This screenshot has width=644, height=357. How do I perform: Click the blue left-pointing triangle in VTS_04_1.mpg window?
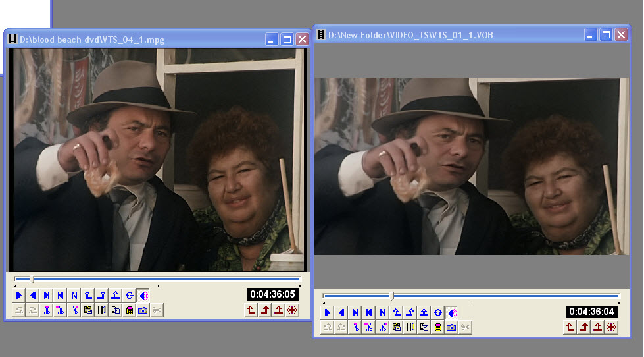(33, 295)
